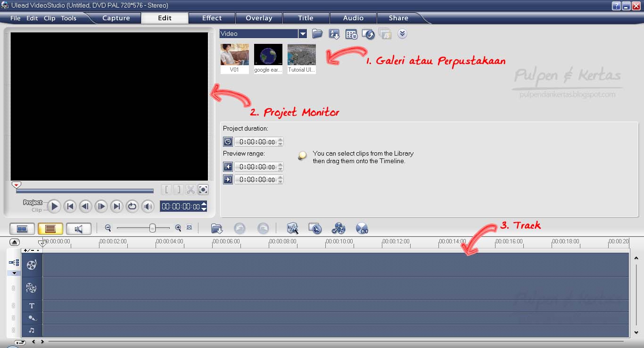Switch to Timeline View
This screenshot has width=644, height=348.
pyautogui.click(x=50, y=229)
